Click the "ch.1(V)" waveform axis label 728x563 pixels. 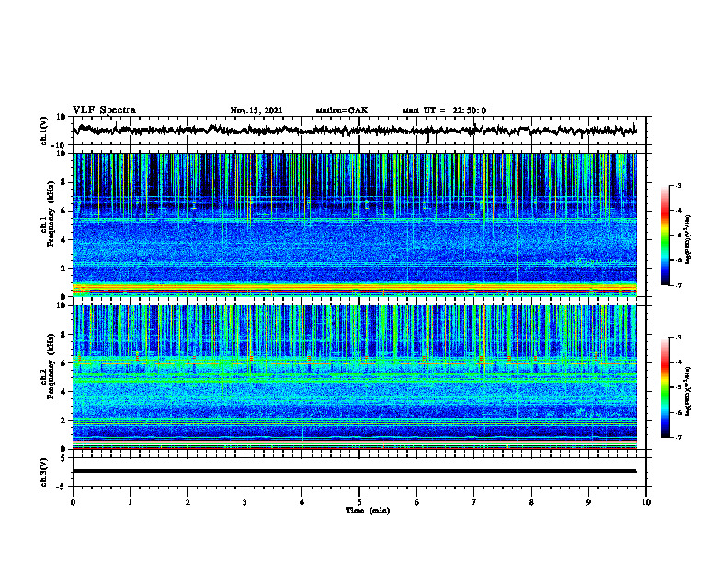point(44,131)
